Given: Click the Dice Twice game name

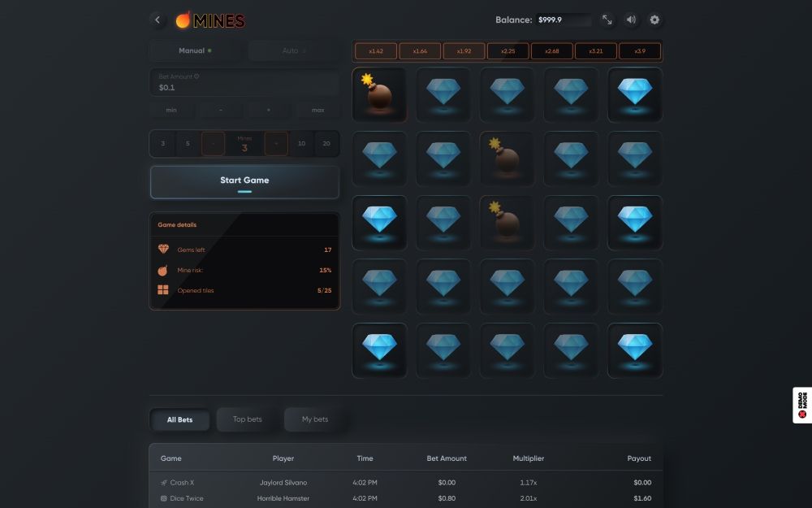Looking at the screenshot, I should coord(187,498).
